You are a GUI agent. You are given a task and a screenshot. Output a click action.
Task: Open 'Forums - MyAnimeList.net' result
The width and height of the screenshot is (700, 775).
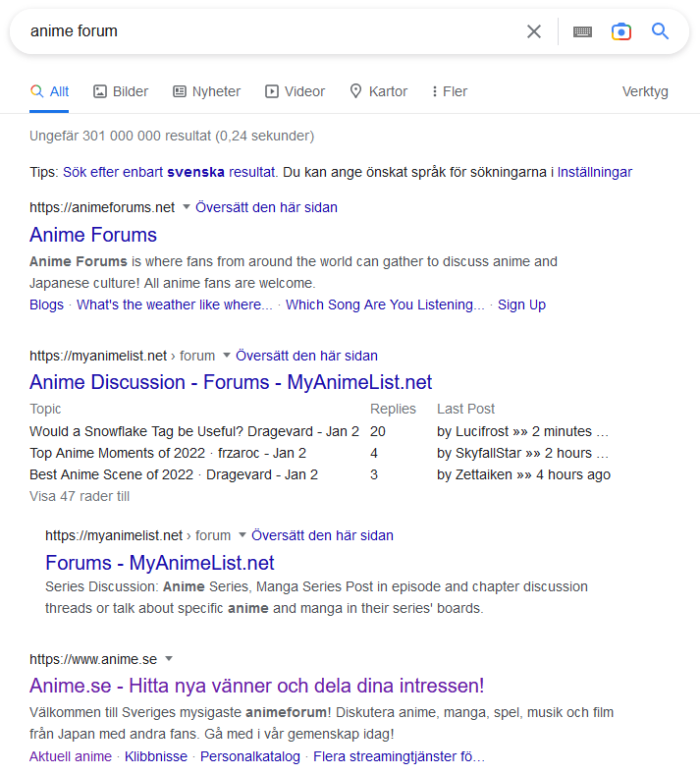coord(160,563)
